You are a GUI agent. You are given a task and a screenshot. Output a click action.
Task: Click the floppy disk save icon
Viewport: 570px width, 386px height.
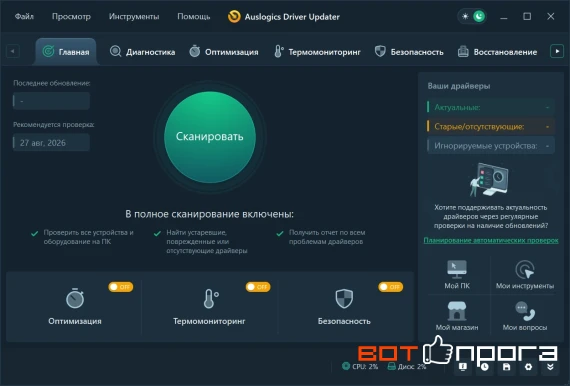pyautogui.click(x=506, y=367)
